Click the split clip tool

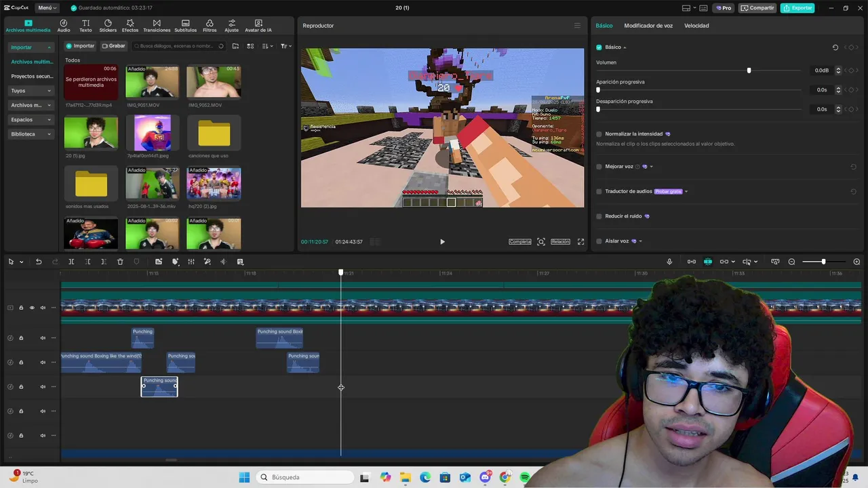click(71, 262)
